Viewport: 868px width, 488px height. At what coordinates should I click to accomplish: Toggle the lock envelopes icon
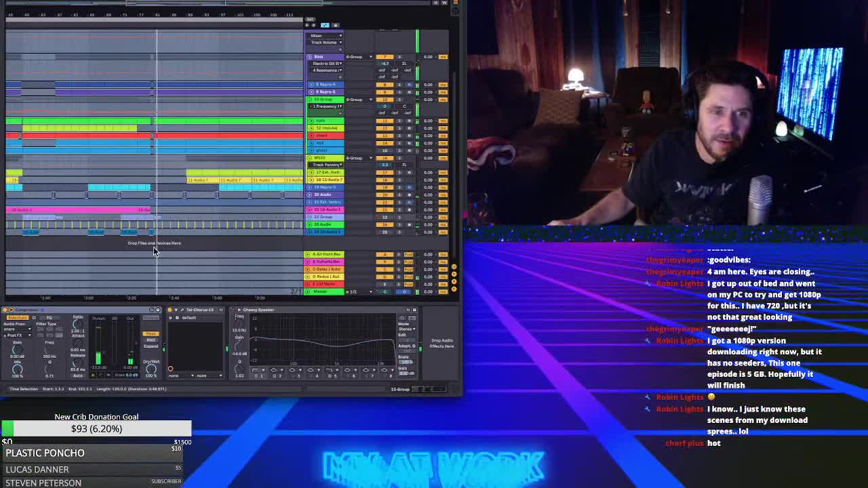[x=336, y=25]
